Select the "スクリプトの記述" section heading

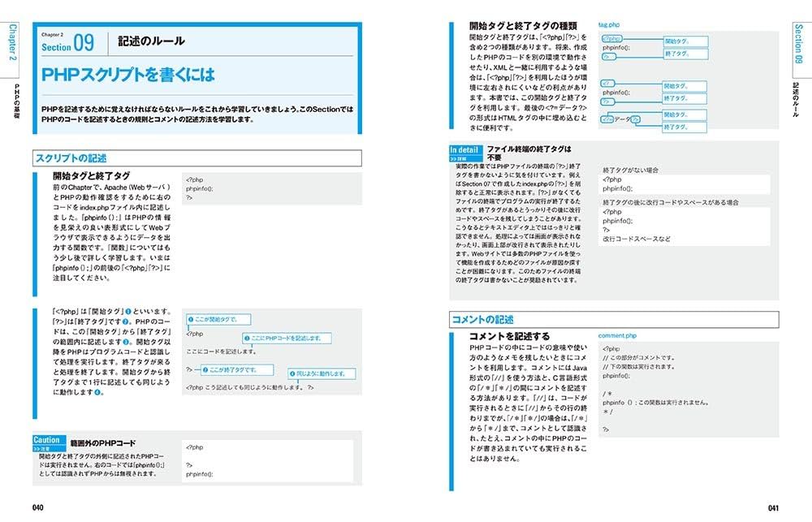point(71,158)
